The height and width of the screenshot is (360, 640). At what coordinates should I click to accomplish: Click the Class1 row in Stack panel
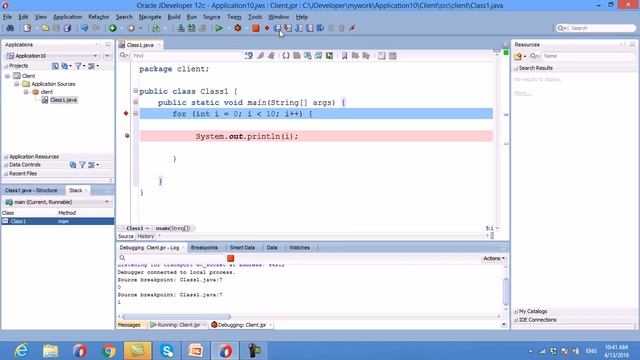click(x=58, y=221)
